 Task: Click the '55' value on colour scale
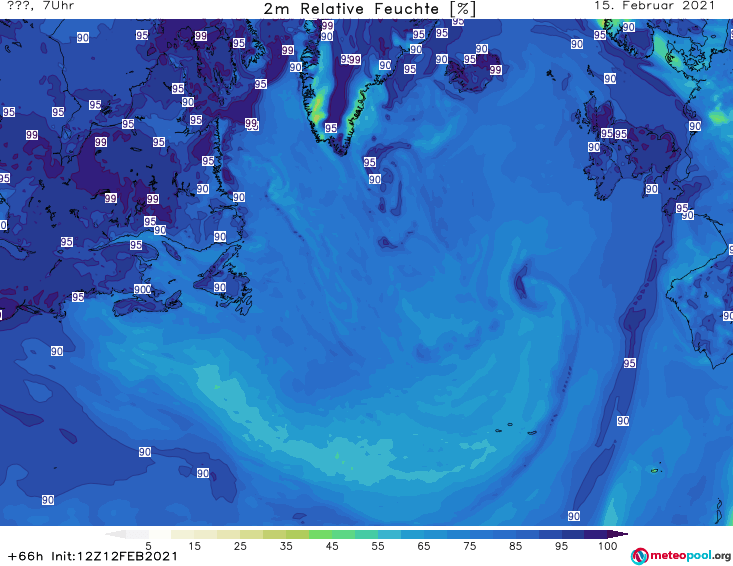(378, 546)
